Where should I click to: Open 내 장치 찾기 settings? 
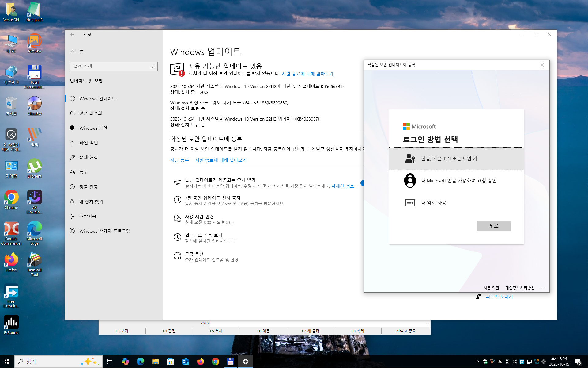coord(114,201)
